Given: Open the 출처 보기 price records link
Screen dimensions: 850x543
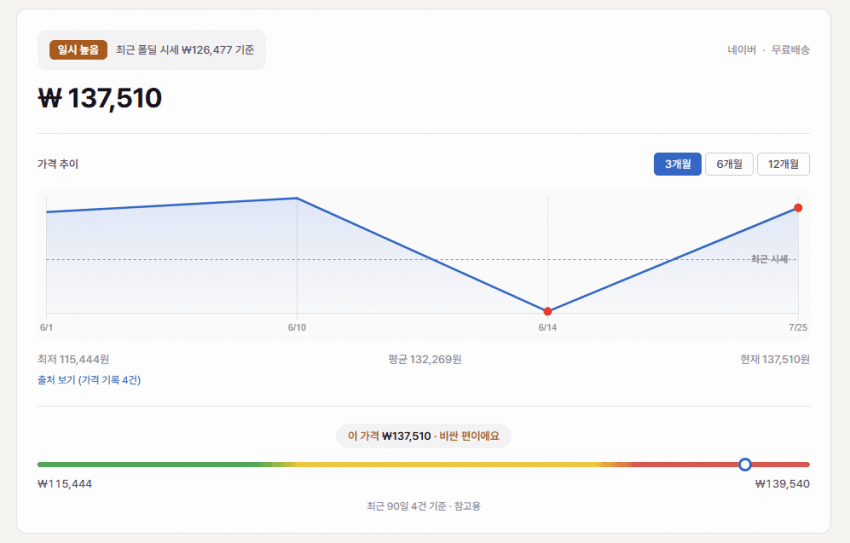Looking at the screenshot, I should coord(89,380).
